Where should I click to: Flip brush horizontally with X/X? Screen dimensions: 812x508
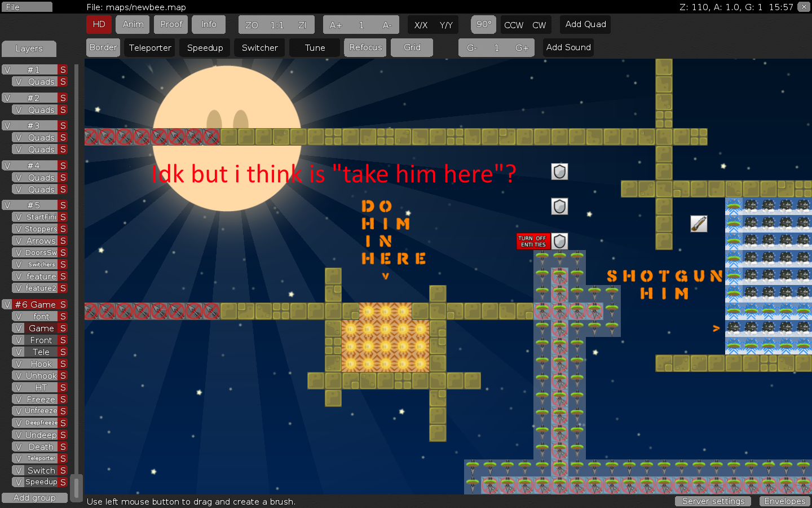[x=421, y=25]
